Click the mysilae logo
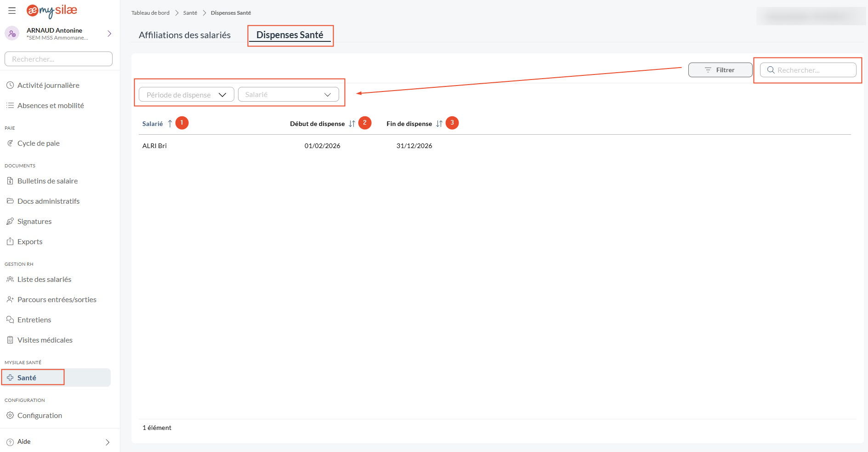 [x=51, y=11]
